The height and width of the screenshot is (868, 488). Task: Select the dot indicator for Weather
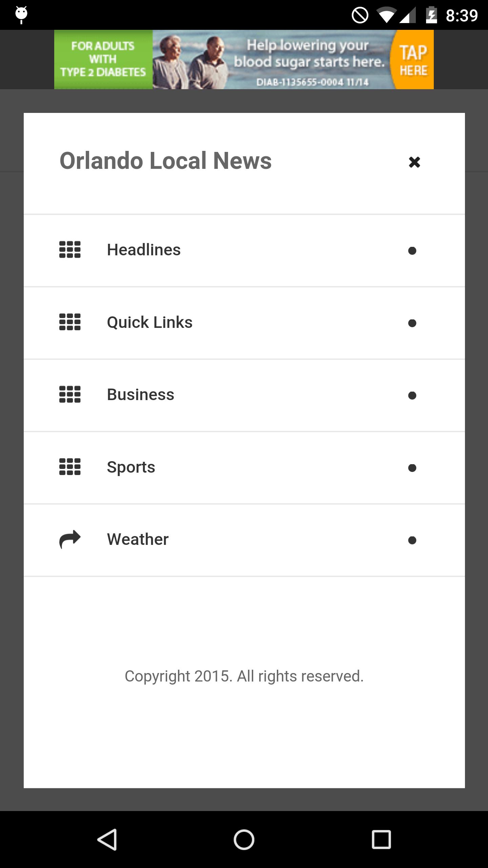(x=412, y=540)
